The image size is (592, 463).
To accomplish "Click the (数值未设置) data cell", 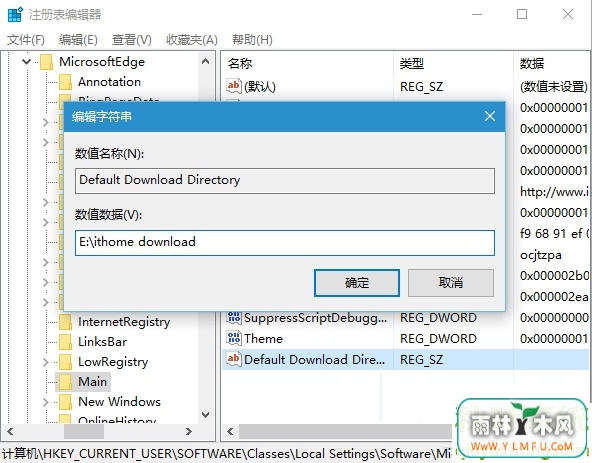I will [x=553, y=87].
